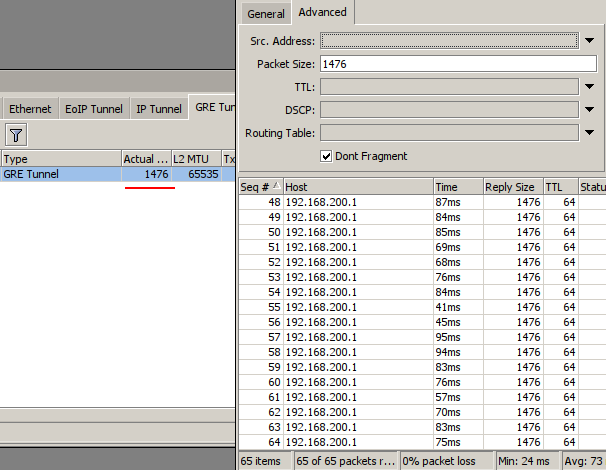Image resolution: width=606 pixels, height=470 pixels.
Task: Click host 192.168.200.1 in row 60
Action: (x=321, y=382)
